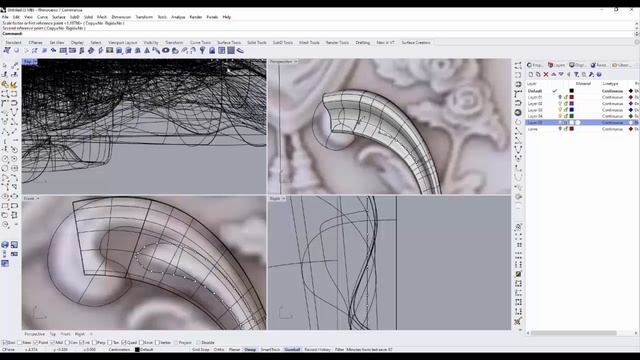Open the Curve menu

pos(42,17)
